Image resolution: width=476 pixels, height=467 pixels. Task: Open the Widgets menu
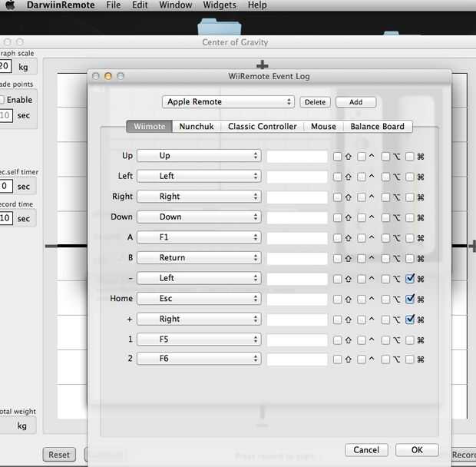tap(220, 5)
